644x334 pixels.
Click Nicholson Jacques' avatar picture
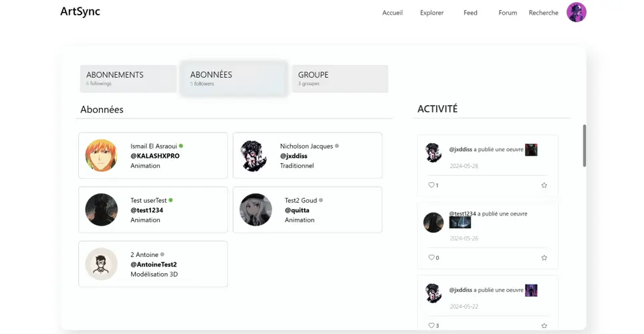(x=255, y=155)
